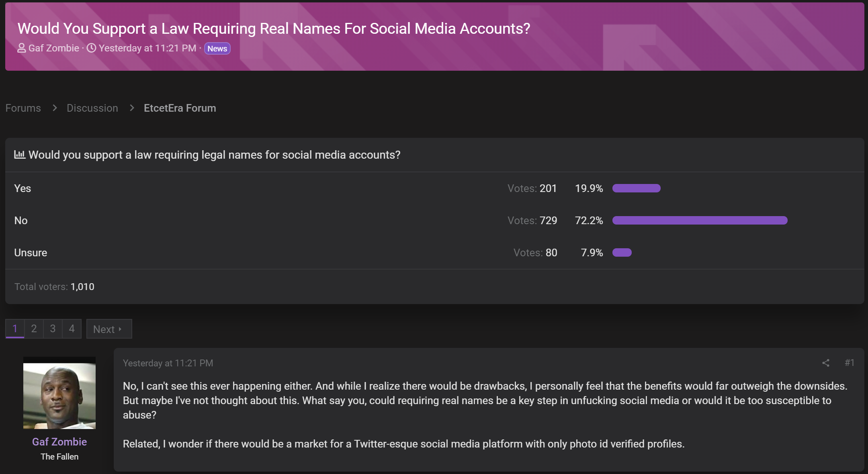The image size is (868, 474).
Task: Click the clock icon before Yesterday at 11:21 PM
Action: click(x=92, y=48)
